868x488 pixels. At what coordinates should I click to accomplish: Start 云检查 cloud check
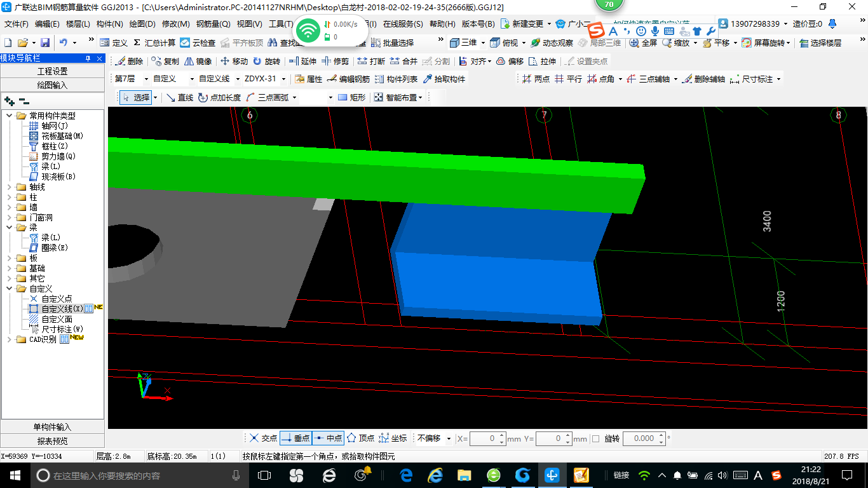click(x=198, y=43)
